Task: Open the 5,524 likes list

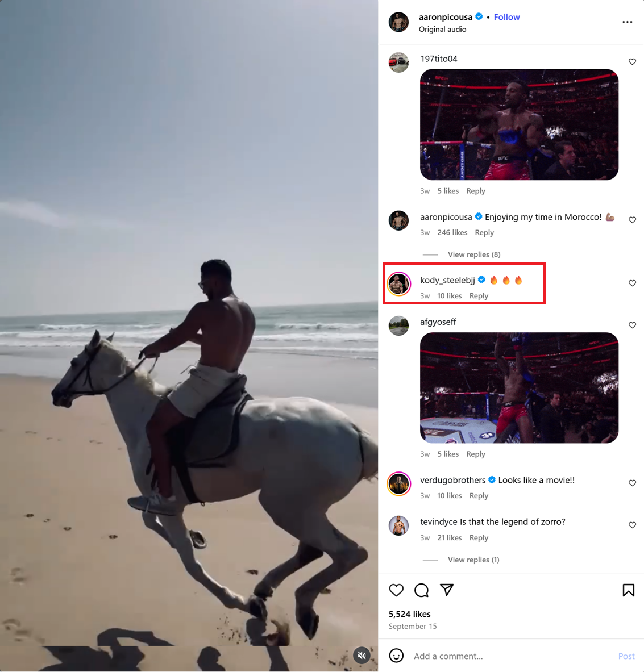Action: tap(409, 614)
